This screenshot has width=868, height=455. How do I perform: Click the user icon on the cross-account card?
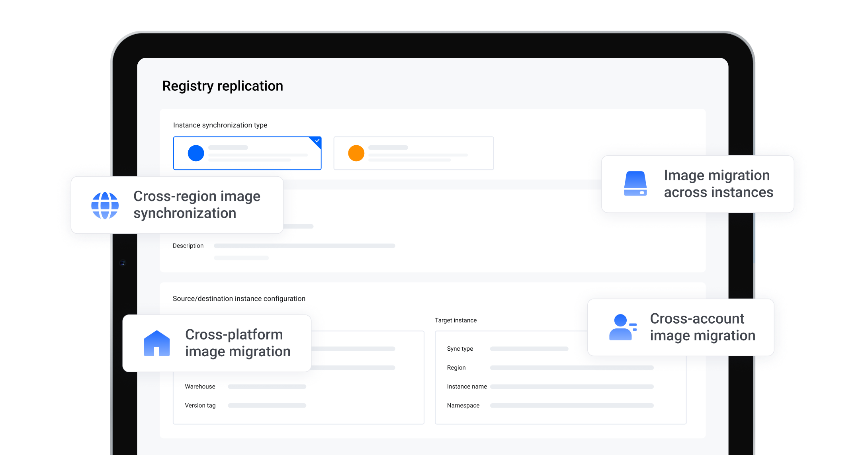tap(623, 327)
